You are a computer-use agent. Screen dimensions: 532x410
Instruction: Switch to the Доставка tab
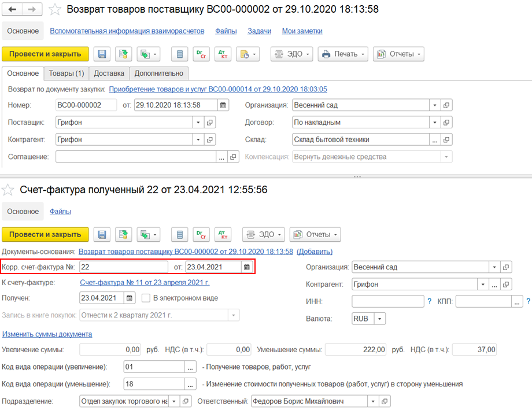pos(109,73)
